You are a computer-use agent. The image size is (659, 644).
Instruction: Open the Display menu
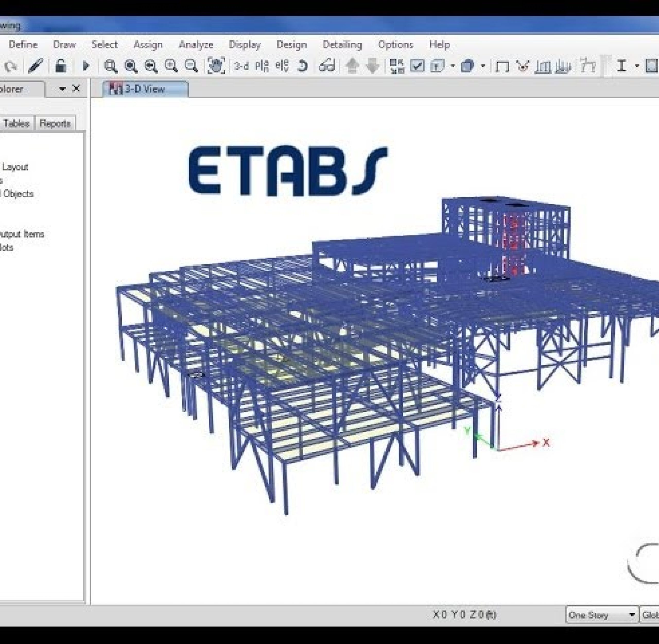tap(245, 45)
